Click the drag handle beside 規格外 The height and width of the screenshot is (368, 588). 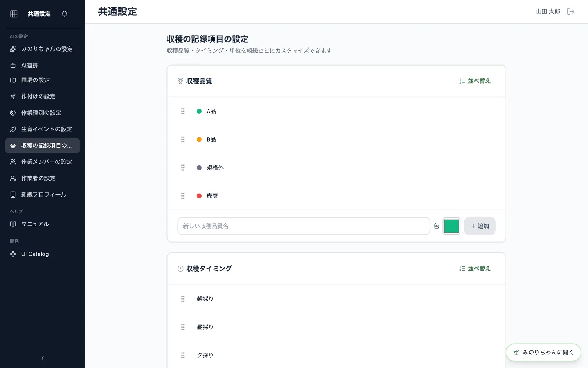[x=183, y=167]
